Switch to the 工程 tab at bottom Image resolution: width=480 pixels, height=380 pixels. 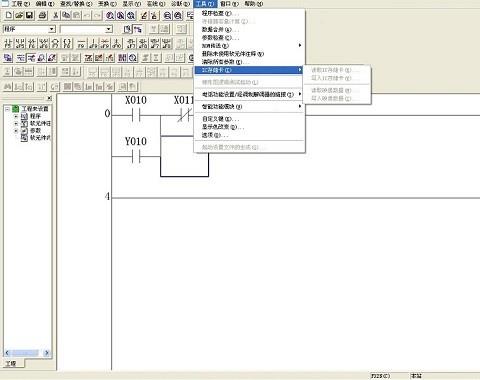point(11,363)
